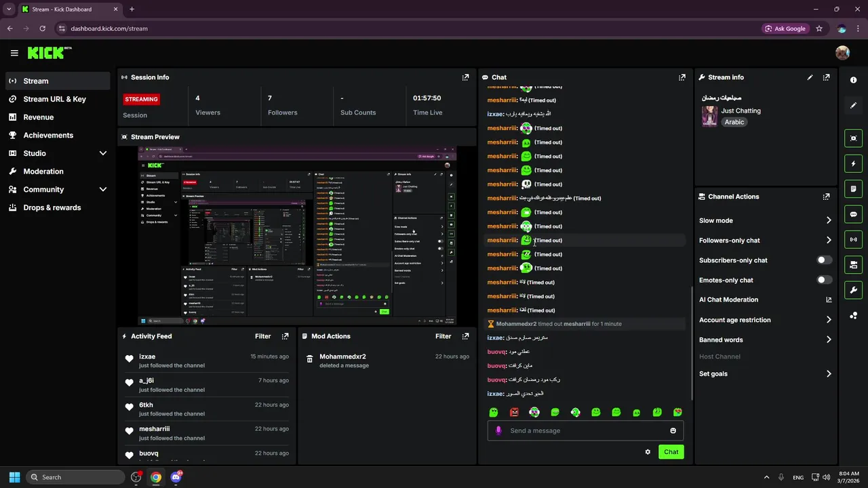Screen dimensions: 868x488
Task: Open Chrome from the taskbar
Action: click(x=156, y=477)
